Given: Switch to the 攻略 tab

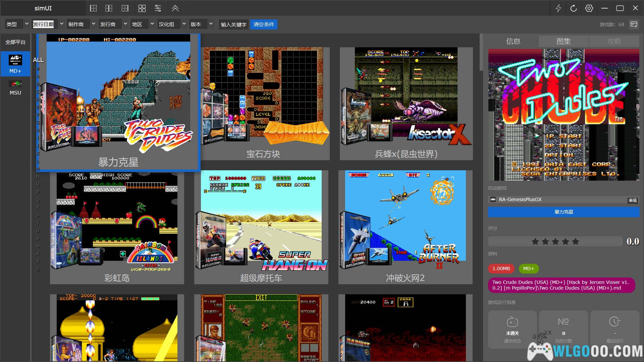Looking at the screenshot, I should 614,41.
